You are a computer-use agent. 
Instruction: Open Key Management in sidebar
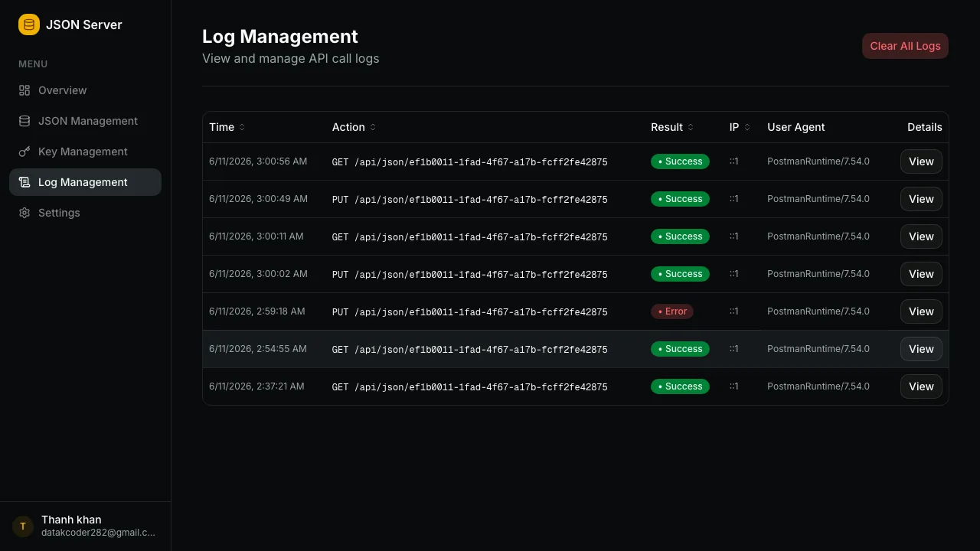pyautogui.click(x=85, y=152)
